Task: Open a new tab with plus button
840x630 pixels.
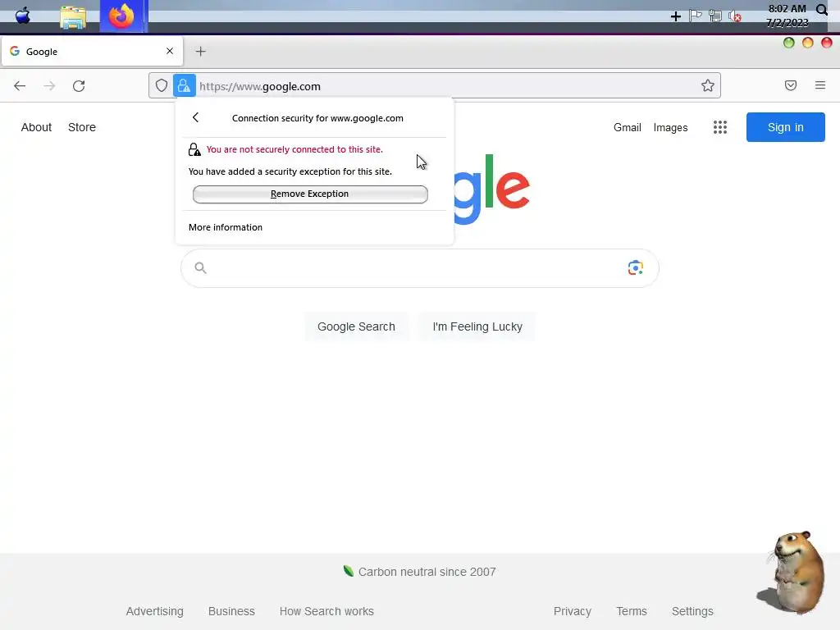Action: (200, 52)
